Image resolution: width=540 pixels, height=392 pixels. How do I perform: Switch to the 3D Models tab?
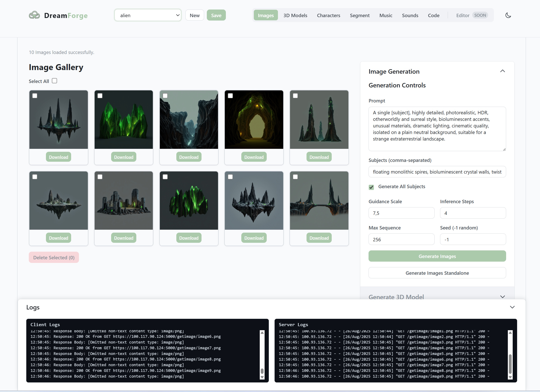pos(295,15)
